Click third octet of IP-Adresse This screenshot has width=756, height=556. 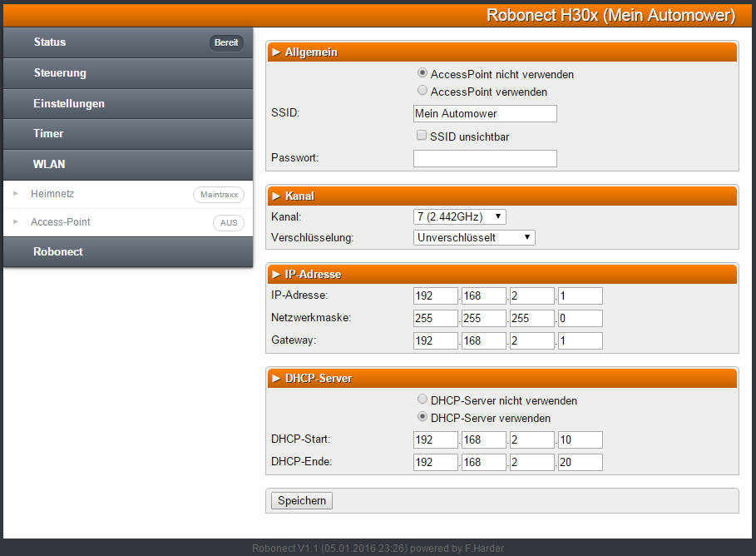(531, 295)
